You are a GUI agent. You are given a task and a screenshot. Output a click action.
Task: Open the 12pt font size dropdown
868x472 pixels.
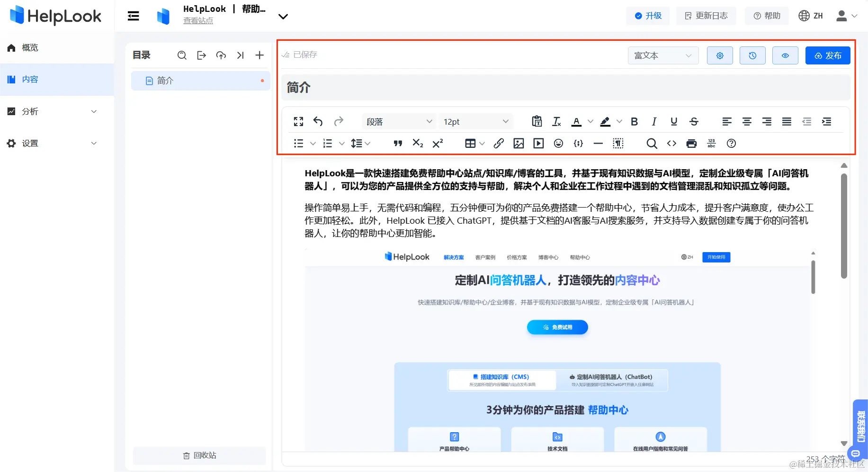point(475,122)
